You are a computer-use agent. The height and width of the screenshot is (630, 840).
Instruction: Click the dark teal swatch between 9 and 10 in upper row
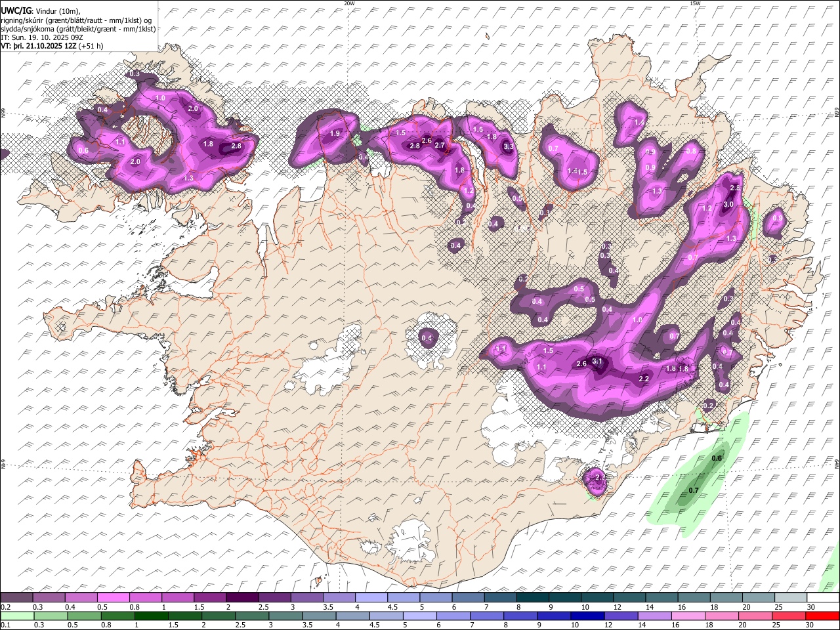click(x=564, y=597)
